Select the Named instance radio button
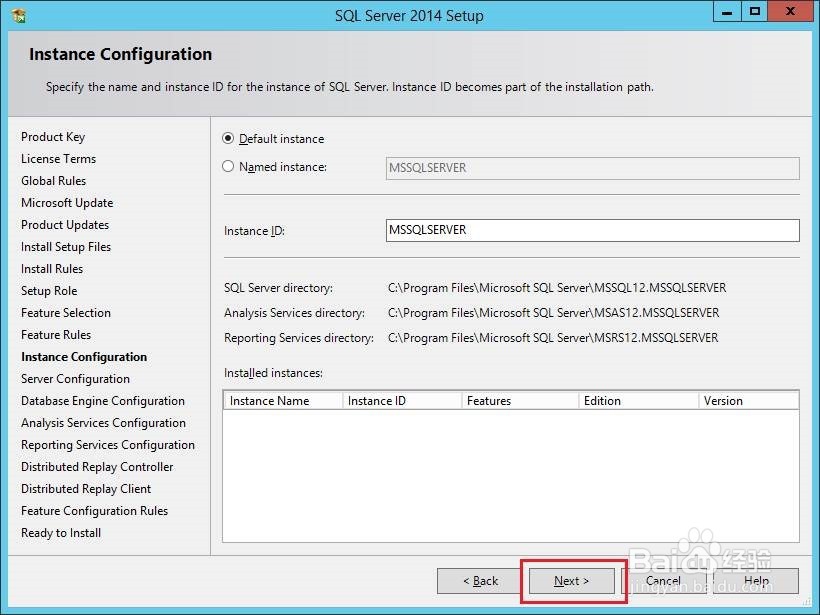The image size is (820, 615). point(227,166)
